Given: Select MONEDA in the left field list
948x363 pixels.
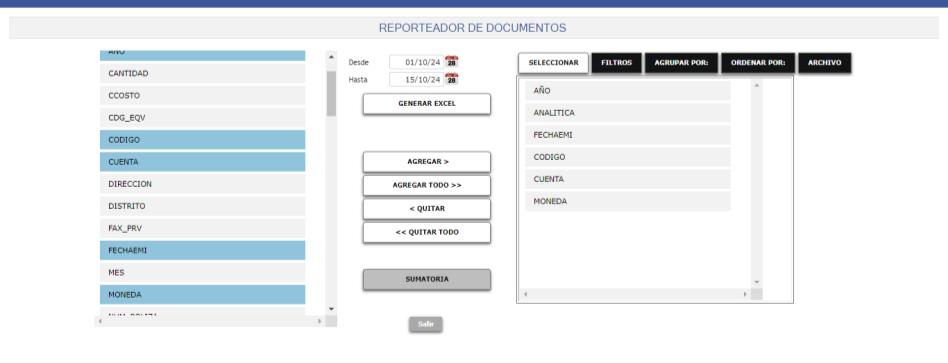Looking at the screenshot, I should coord(203,295).
